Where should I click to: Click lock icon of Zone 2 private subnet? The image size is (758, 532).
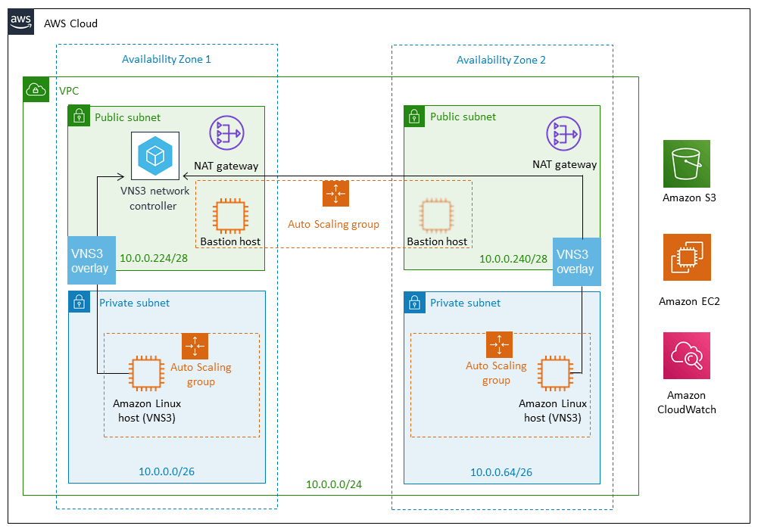click(414, 303)
